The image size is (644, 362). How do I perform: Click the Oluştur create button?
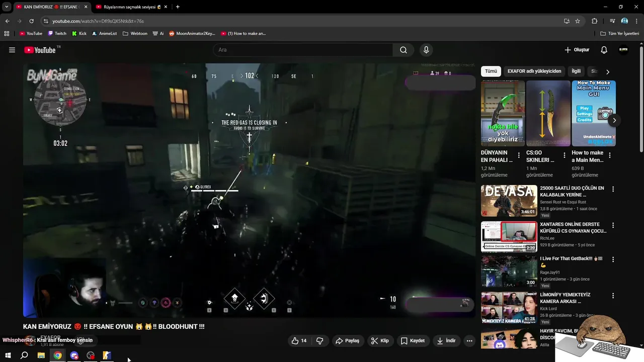(x=577, y=50)
